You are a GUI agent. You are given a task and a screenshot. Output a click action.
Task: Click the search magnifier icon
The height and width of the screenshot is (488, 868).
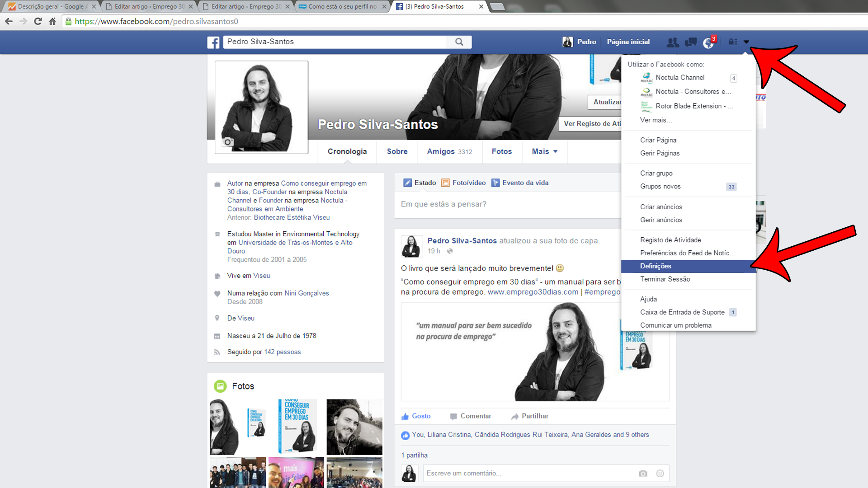pos(459,42)
